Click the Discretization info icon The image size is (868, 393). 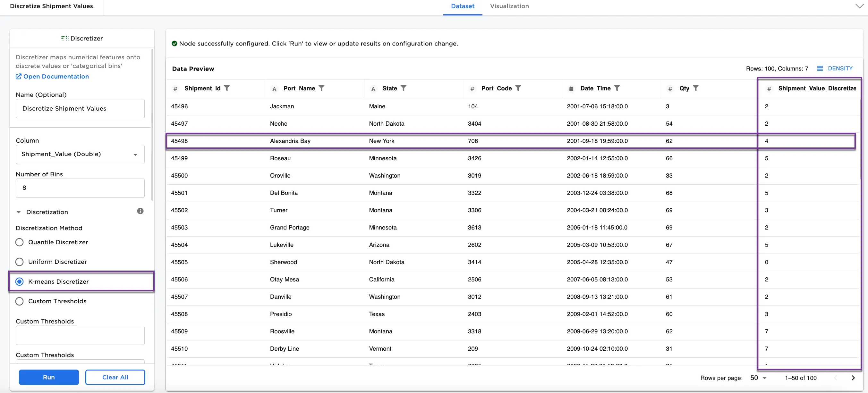[x=140, y=211]
